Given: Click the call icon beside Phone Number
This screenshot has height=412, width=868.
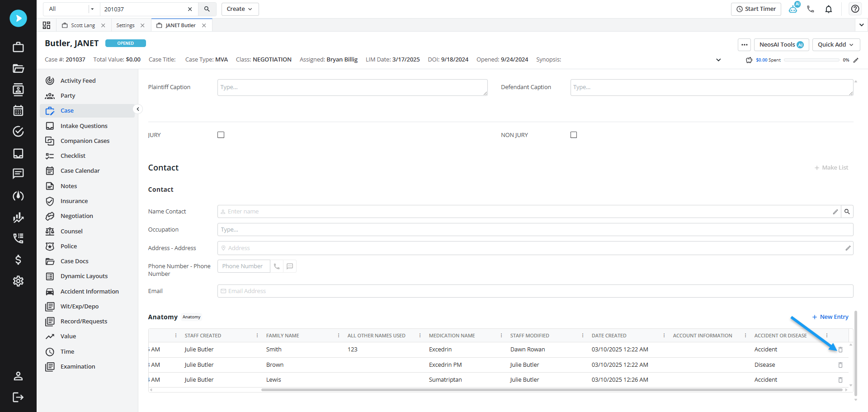Looking at the screenshot, I should (x=277, y=266).
